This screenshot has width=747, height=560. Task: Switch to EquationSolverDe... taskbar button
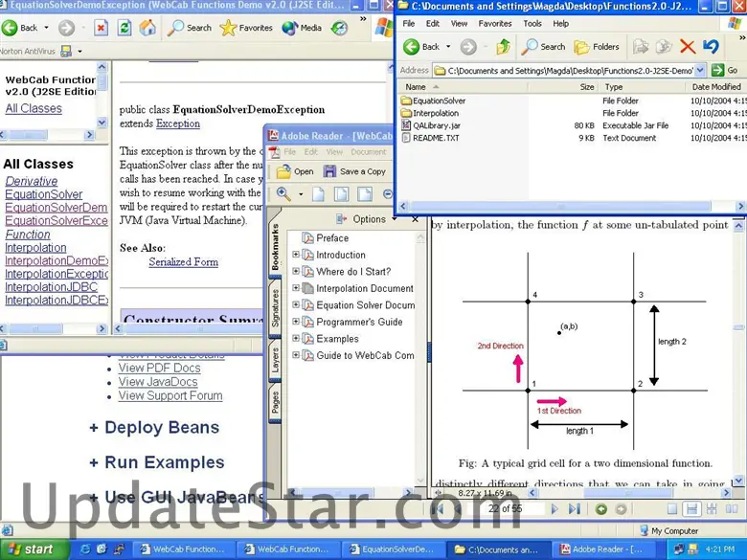pyautogui.click(x=394, y=549)
